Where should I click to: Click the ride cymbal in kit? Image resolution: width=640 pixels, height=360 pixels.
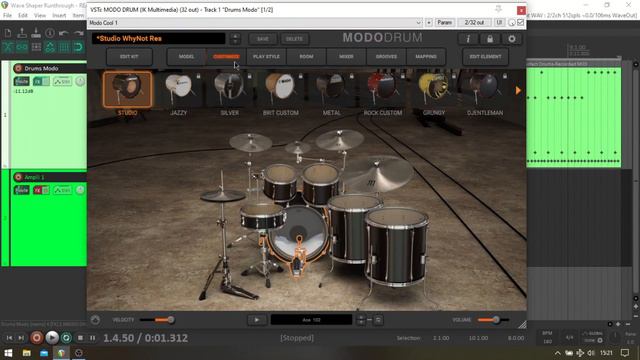click(x=378, y=174)
